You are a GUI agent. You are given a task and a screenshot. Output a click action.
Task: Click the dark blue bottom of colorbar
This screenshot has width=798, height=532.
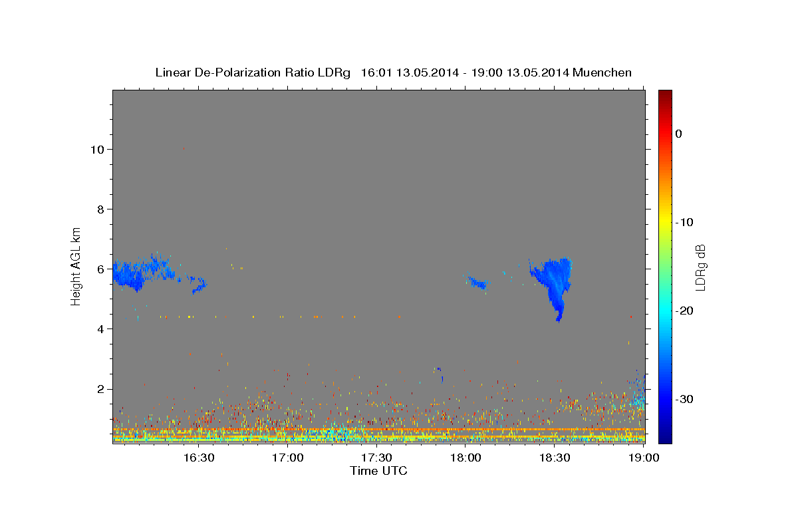665,436
